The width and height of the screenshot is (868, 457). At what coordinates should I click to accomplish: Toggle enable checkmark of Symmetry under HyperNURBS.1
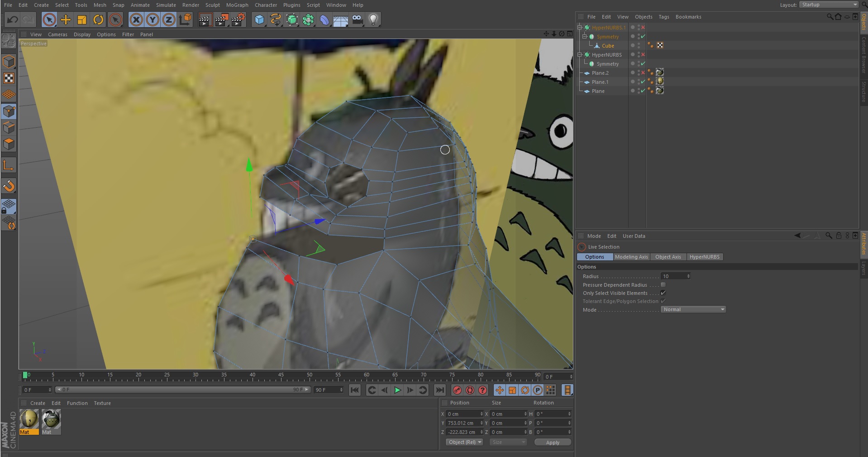point(643,36)
